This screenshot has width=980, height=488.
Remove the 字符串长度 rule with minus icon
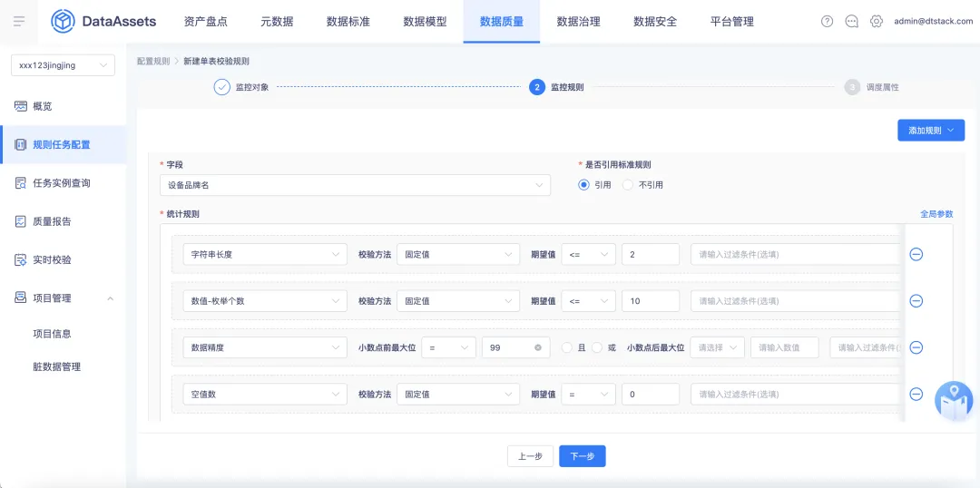click(x=916, y=254)
